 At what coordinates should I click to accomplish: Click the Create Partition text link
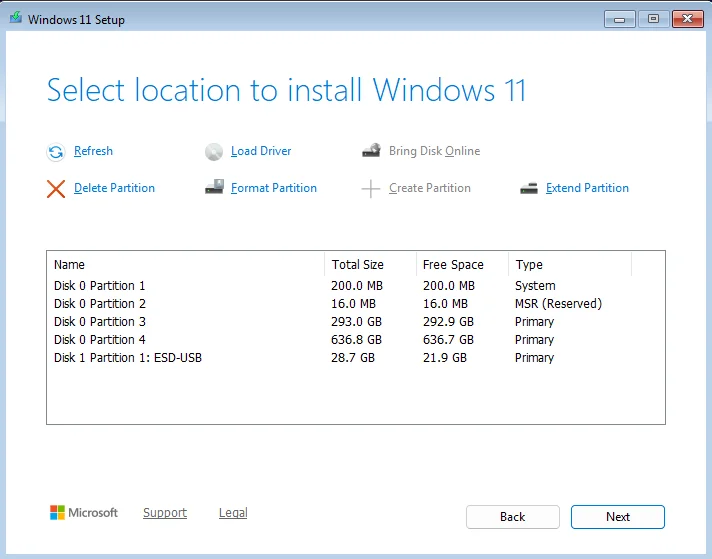[x=430, y=188]
